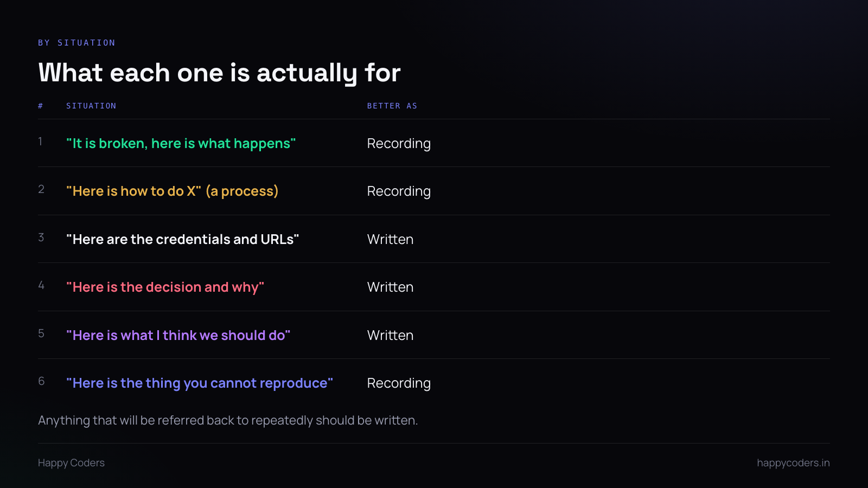Click the Happy Coders footer brand name
Screen dimensions: 868x488
[71, 463]
